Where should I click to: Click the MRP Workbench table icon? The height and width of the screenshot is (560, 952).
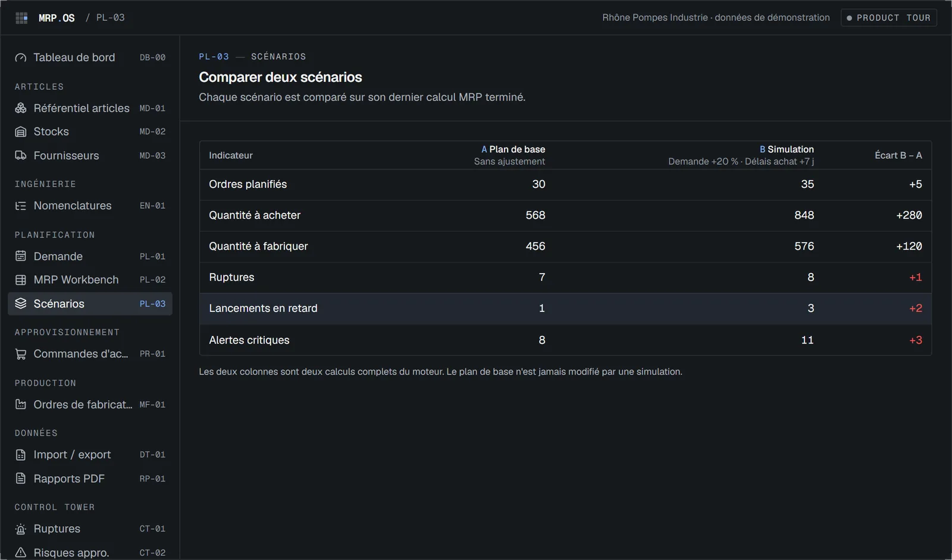click(21, 279)
